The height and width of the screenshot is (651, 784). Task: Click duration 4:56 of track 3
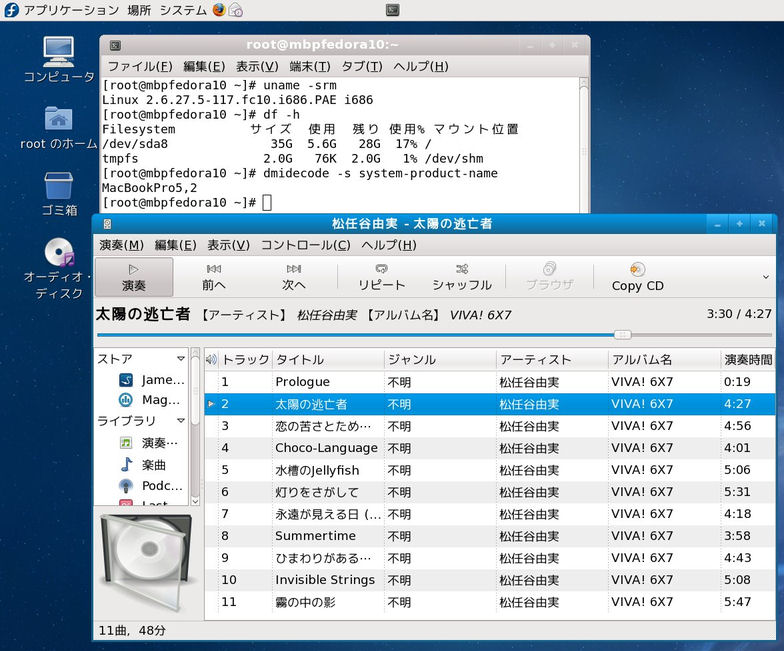tap(738, 426)
